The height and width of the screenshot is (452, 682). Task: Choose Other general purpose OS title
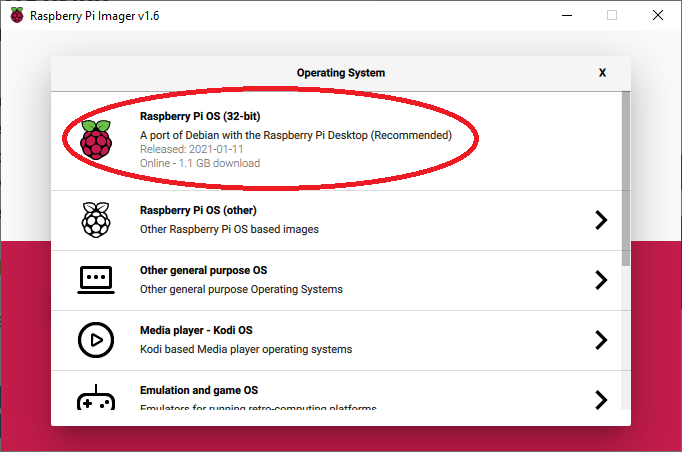204,270
